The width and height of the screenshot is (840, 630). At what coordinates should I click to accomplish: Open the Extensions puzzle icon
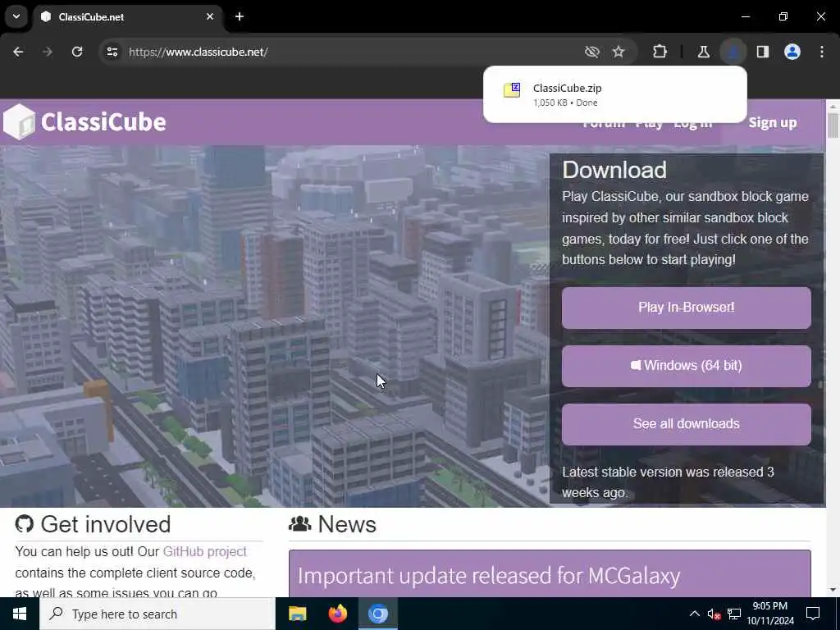click(x=660, y=52)
